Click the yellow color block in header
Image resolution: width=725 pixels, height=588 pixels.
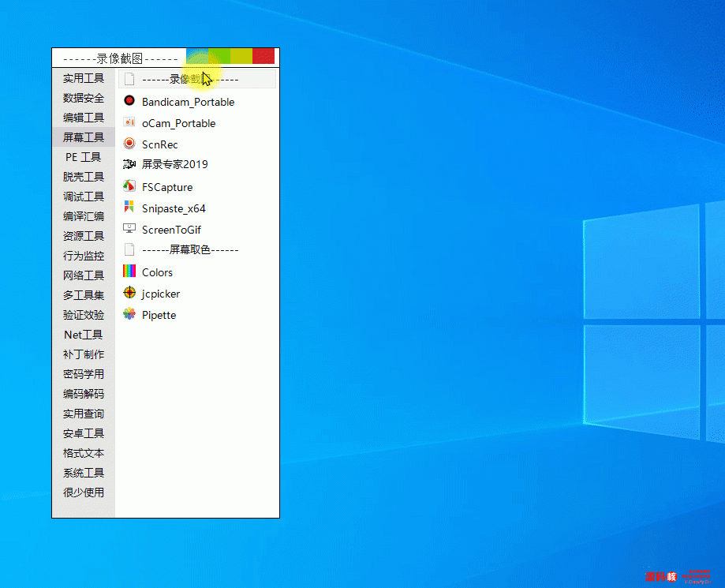click(x=241, y=56)
